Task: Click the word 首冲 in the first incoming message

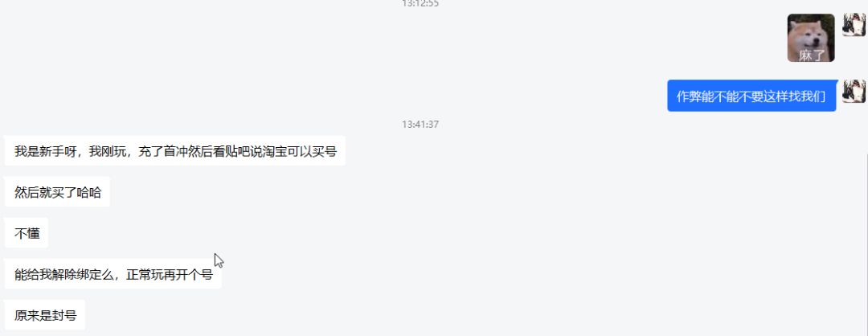Action: click(x=176, y=150)
